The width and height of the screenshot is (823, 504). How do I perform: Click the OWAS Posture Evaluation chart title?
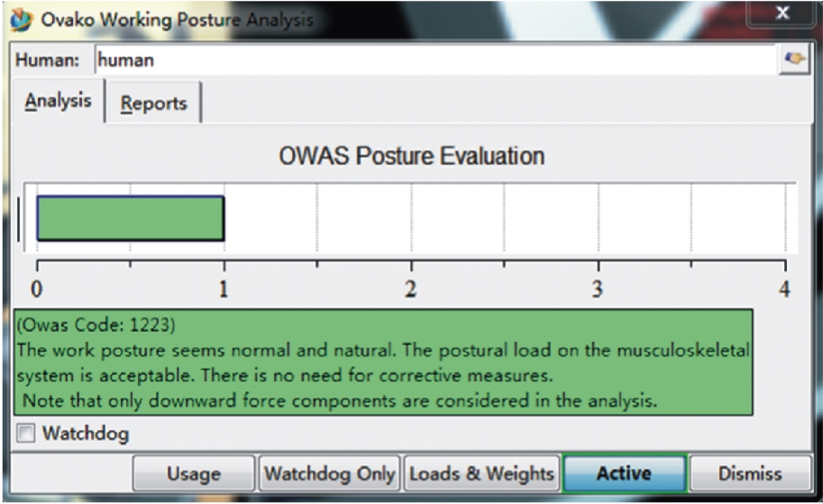(411, 157)
